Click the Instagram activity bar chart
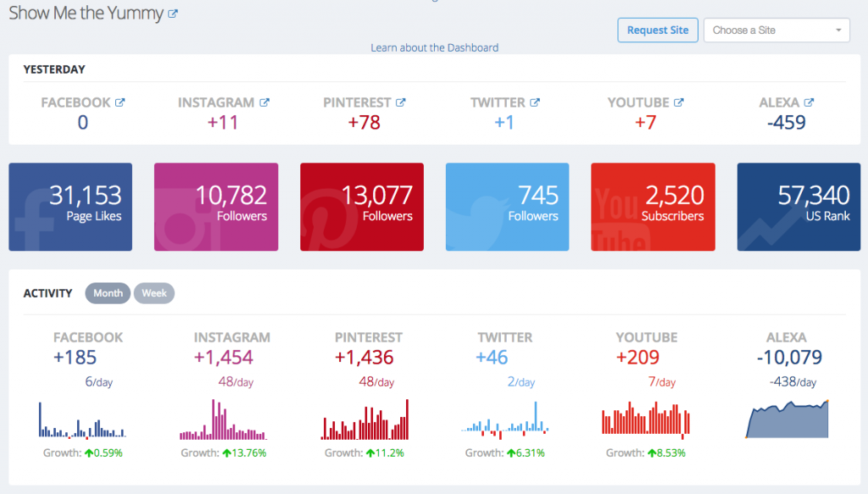The height and width of the screenshot is (494, 868). point(223,419)
